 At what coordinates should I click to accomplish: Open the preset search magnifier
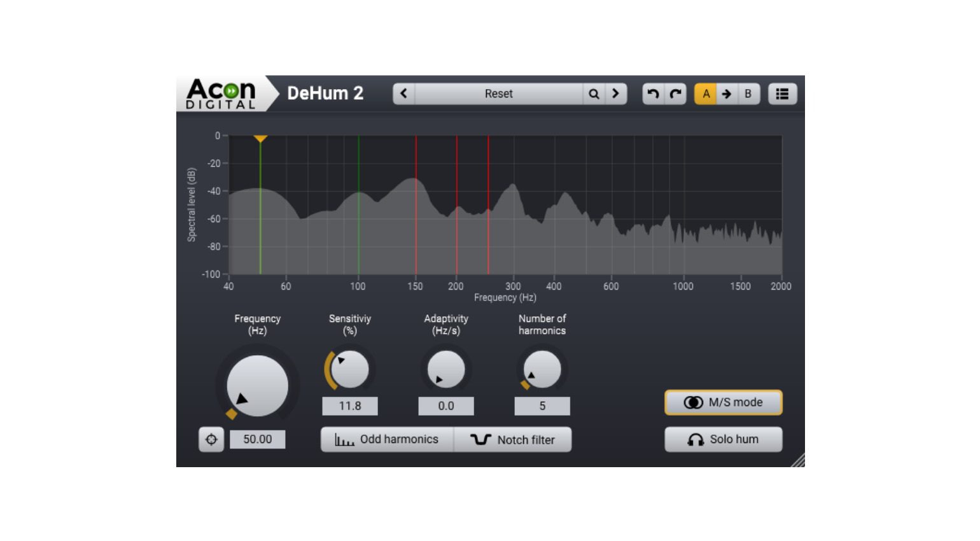[594, 94]
